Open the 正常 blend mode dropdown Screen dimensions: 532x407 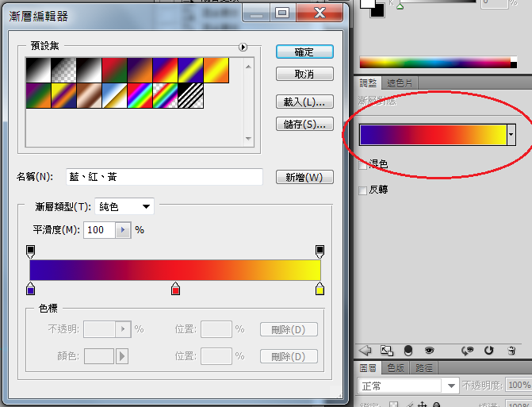click(x=408, y=386)
